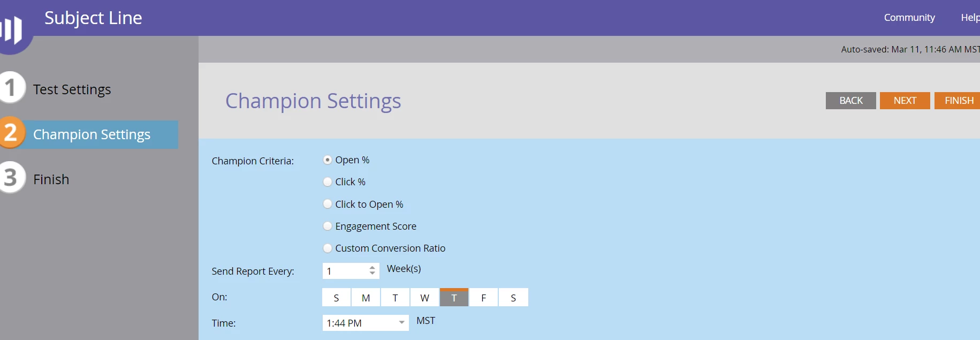This screenshot has height=340, width=980.
Task: Toggle Saturday day button
Action: click(513, 298)
